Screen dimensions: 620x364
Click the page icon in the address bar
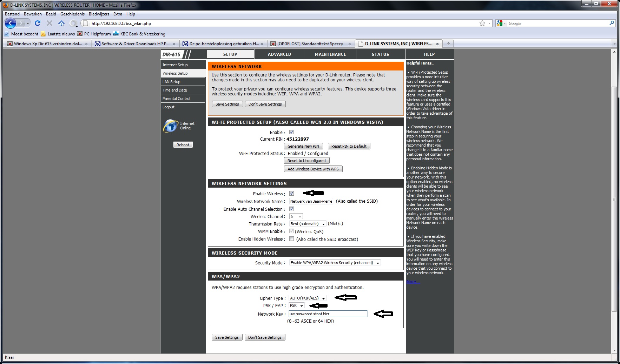85,23
